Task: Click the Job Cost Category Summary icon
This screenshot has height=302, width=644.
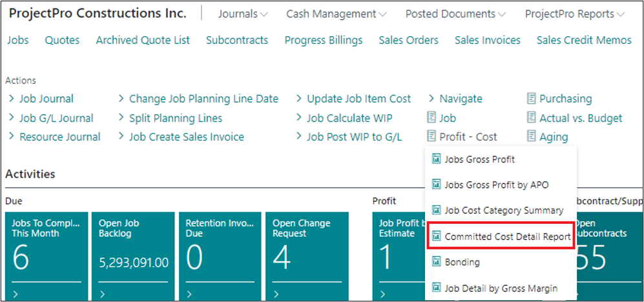Action: tap(436, 210)
